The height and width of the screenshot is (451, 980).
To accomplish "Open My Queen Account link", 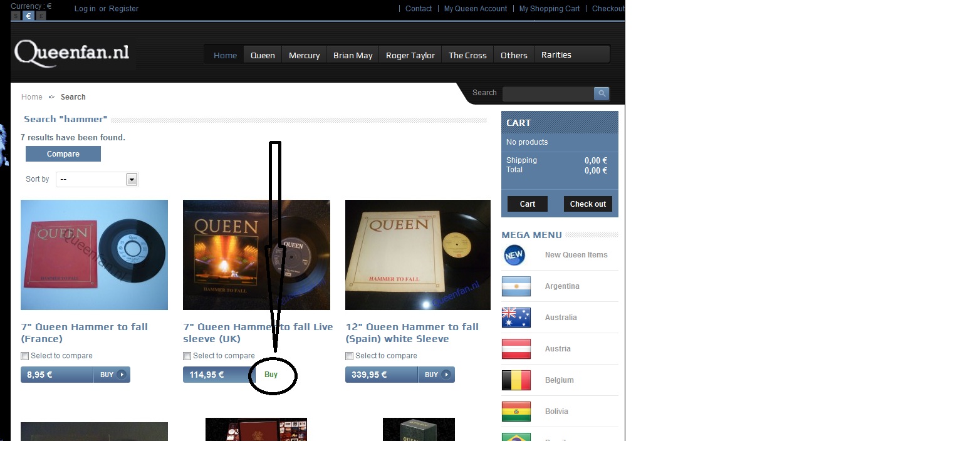I will pyautogui.click(x=476, y=9).
